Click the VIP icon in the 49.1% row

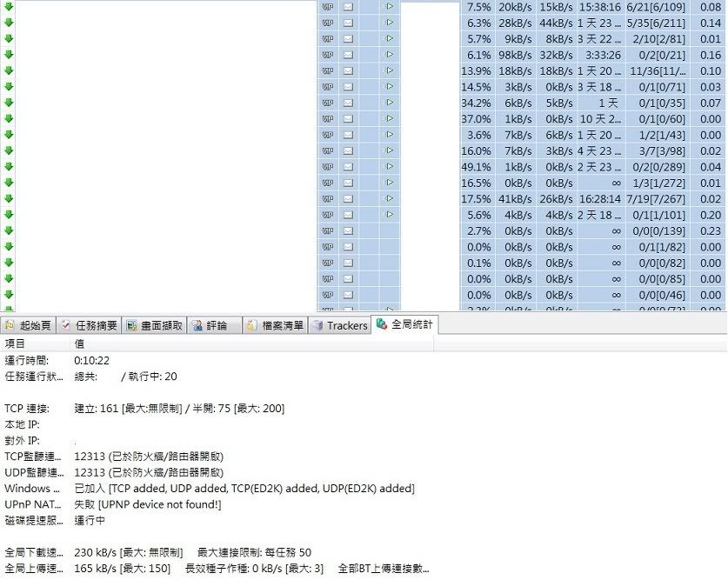[x=328, y=166]
